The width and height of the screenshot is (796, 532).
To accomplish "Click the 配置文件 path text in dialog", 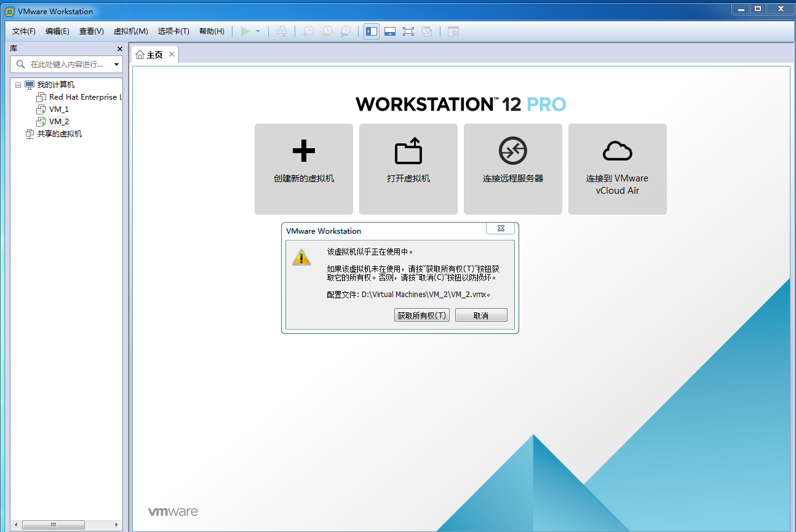I will (x=409, y=295).
